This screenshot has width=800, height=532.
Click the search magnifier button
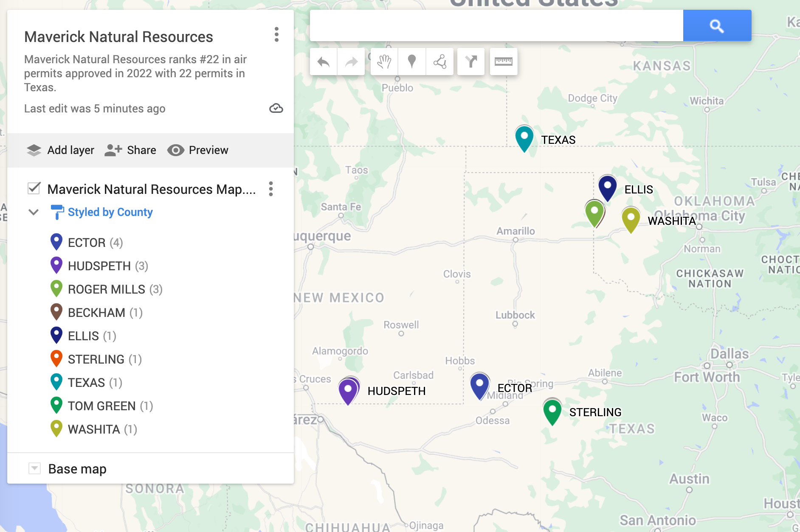717,25
